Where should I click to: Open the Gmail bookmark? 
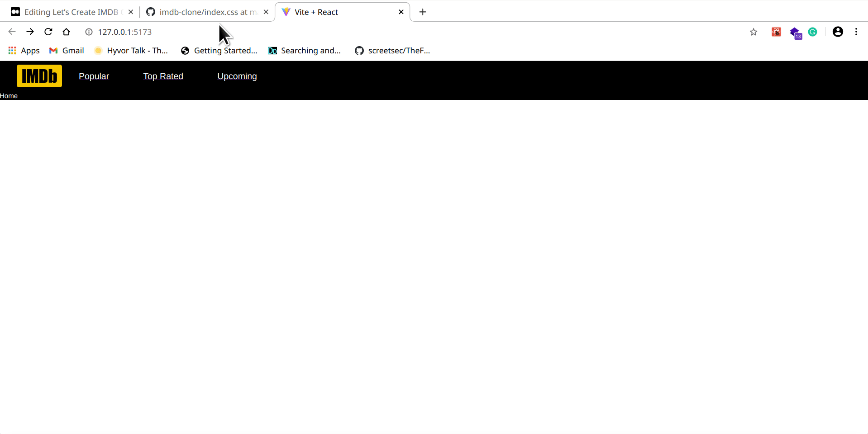(x=67, y=51)
